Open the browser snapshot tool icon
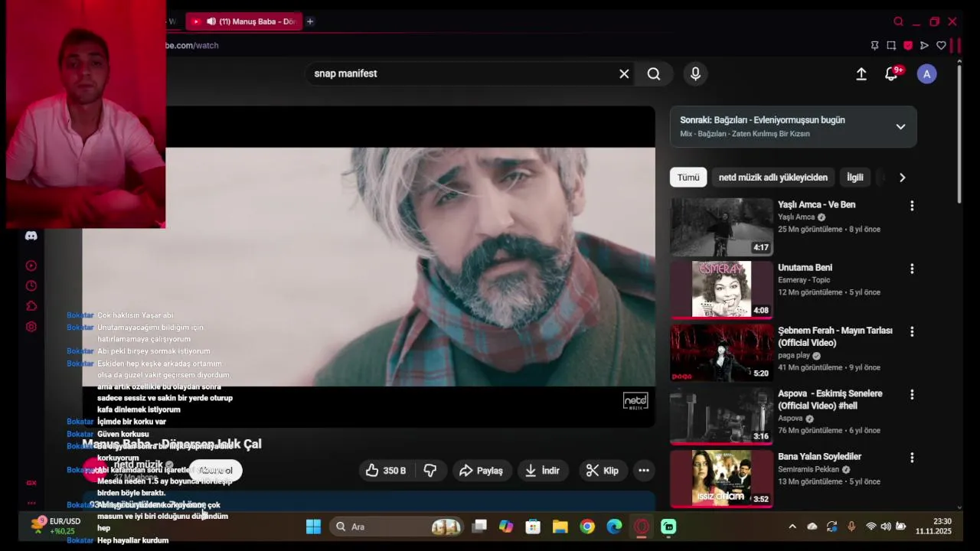Viewport: 980px width, 551px height. [891, 45]
